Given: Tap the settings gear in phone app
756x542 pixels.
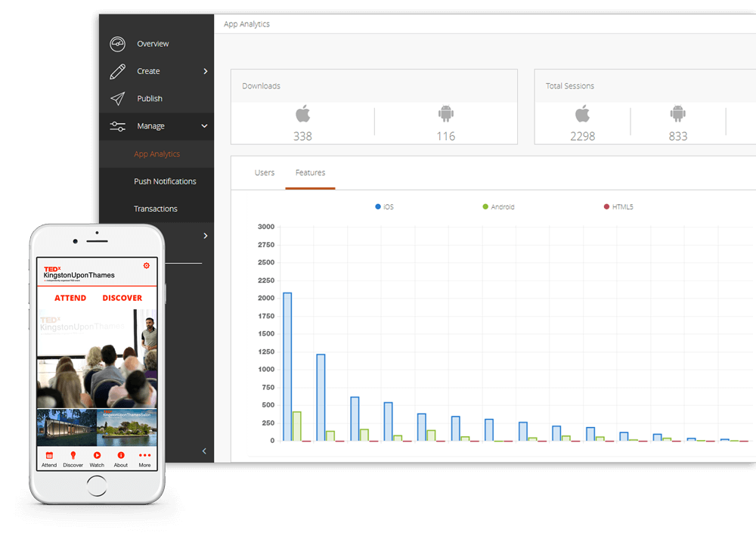Looking at the screenshot, I should pos(147,265).
